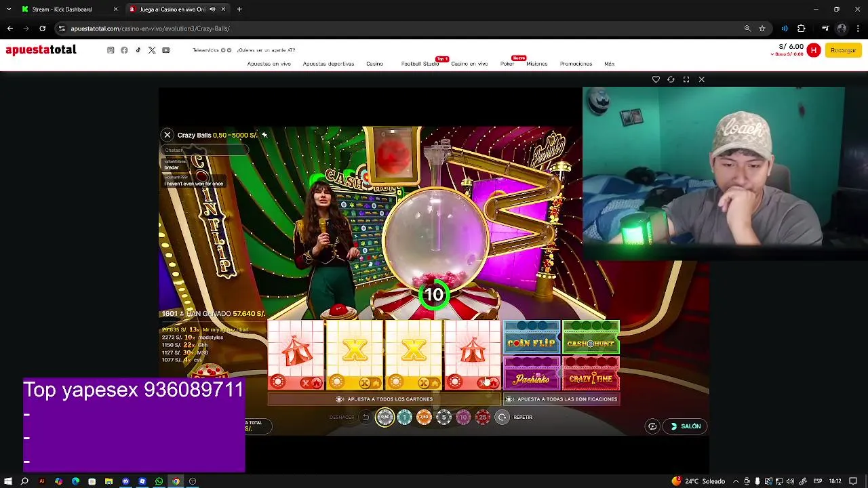Bet on the second red circus-tent card
The width and height of the screenshot is (868, 488).
click(x=473, y=355)
